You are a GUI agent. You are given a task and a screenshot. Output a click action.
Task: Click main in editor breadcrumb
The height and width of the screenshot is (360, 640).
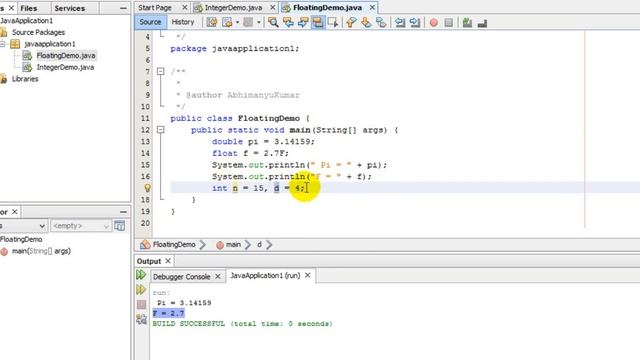click(x=233, y=244)
